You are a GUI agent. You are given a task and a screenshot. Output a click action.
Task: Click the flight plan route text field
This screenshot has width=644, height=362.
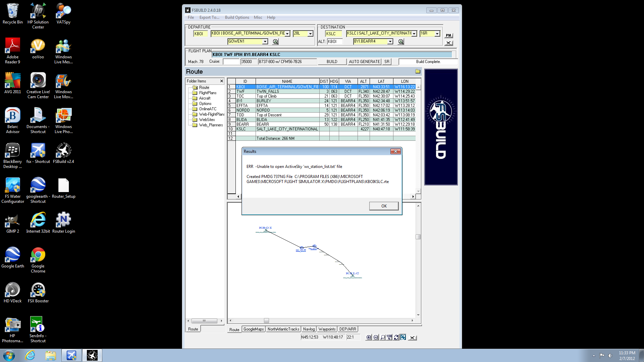pos(332,55)
